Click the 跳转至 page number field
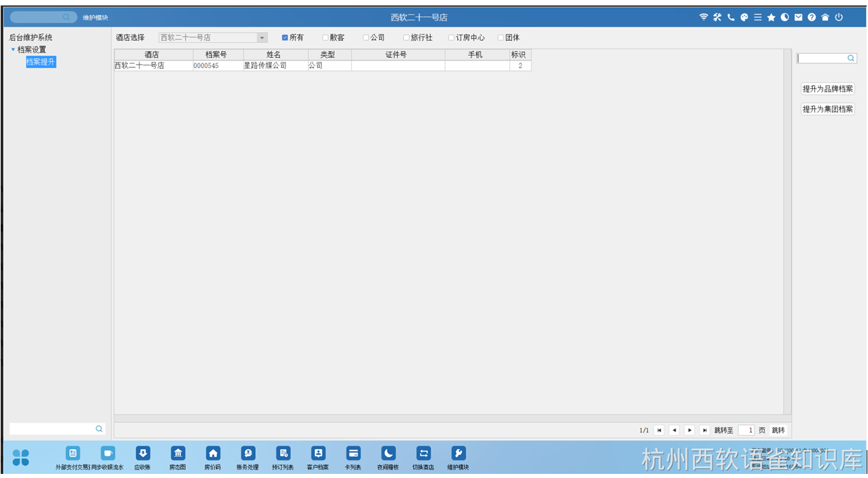868x478 pixels. 746,430
